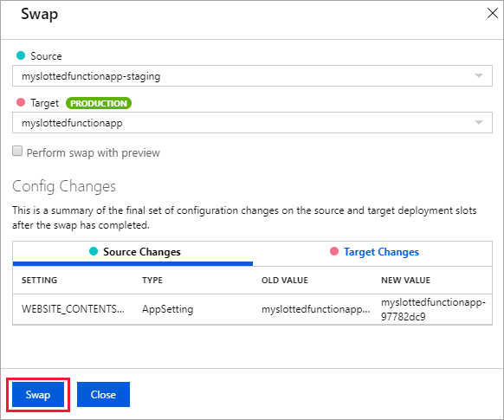This screenshot has height=420, width=504.
Task: Click the green PRODUCTION badge
Action: 99,103
